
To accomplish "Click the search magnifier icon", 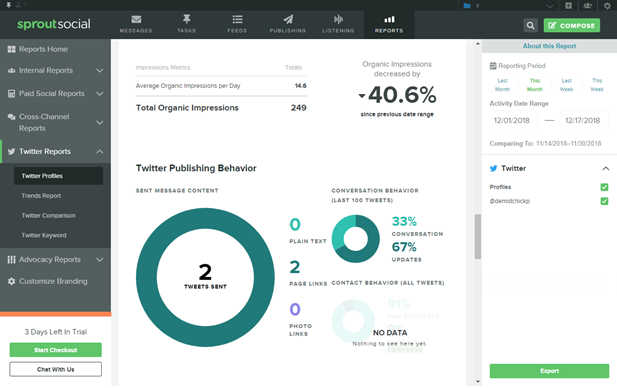I will pyautogui.click(x=530, y=26).
